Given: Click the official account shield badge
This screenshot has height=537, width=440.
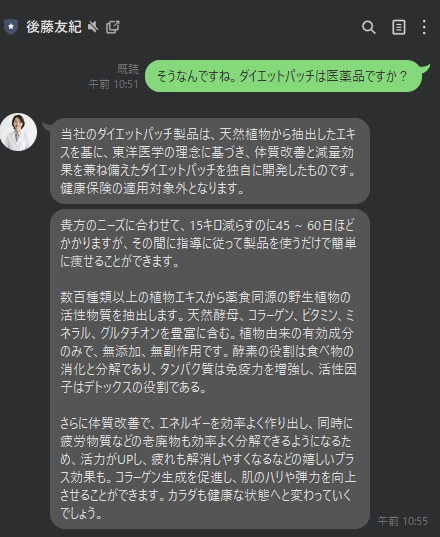Looking at the screenshot, I should pos(11,27).
